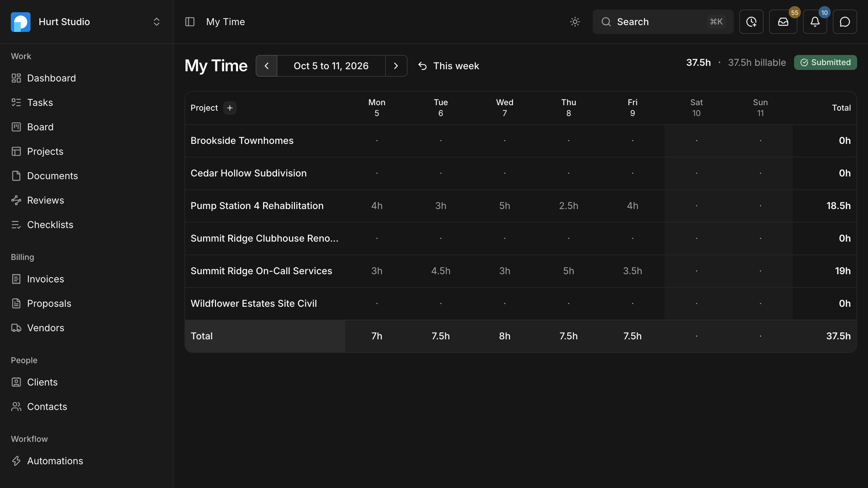This screenshot has height=488, width=868.
Task: Click the 19h On-Call Services total
Action: pos(843,271)
